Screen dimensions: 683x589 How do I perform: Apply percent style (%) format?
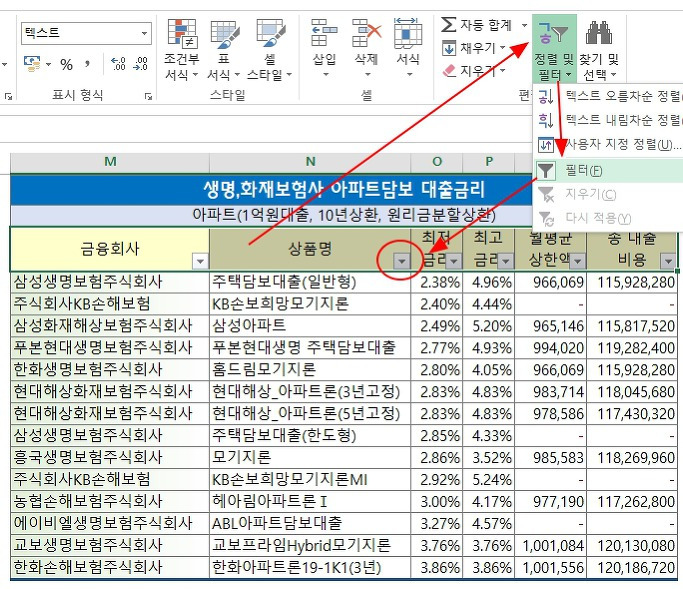pyautogui.click(x=66, y=64)
